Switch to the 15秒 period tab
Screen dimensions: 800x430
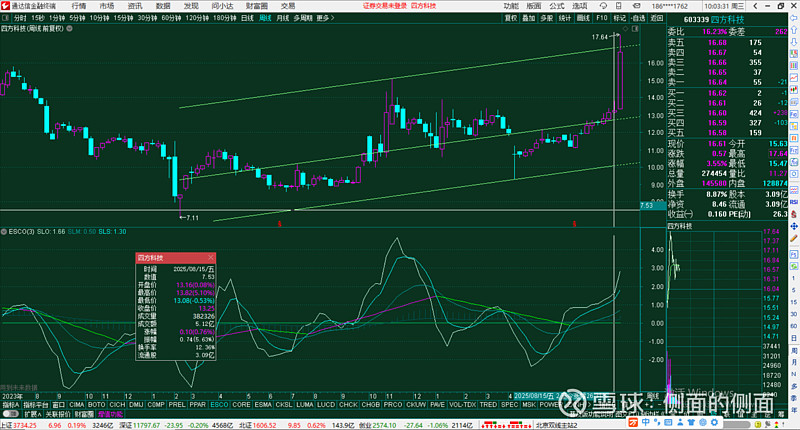(38, 18)
